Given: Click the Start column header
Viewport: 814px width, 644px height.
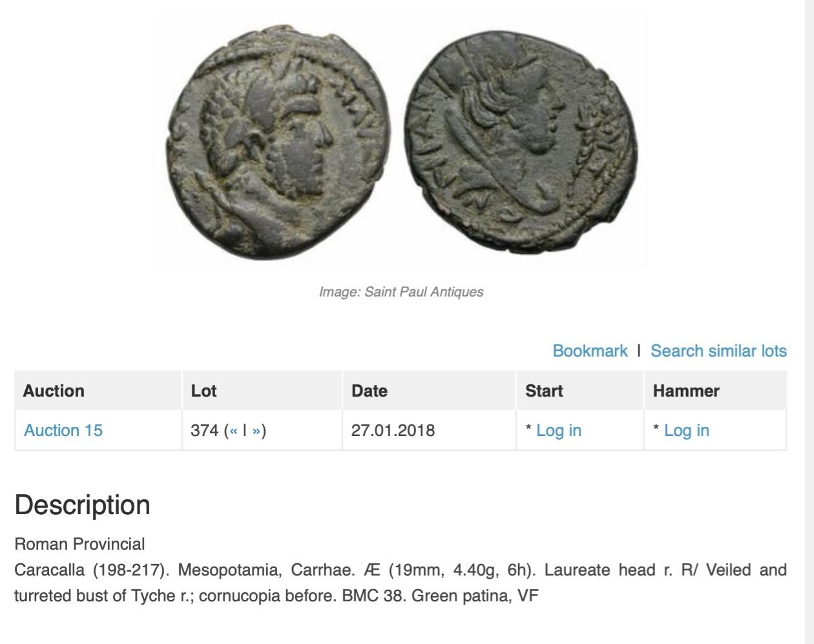Looking at the screenshot, I should click(x=544, y=391).
